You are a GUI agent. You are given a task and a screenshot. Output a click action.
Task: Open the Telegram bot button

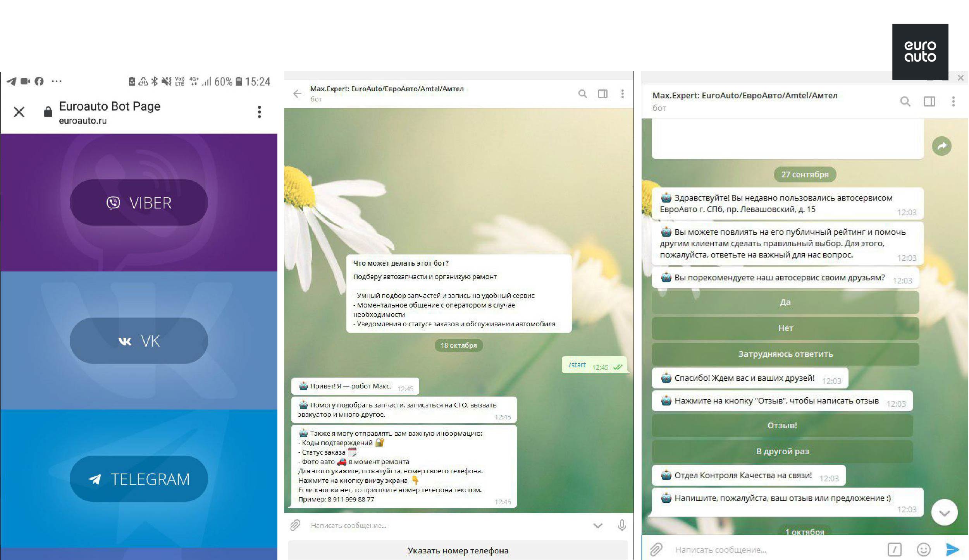pos(139,479)
